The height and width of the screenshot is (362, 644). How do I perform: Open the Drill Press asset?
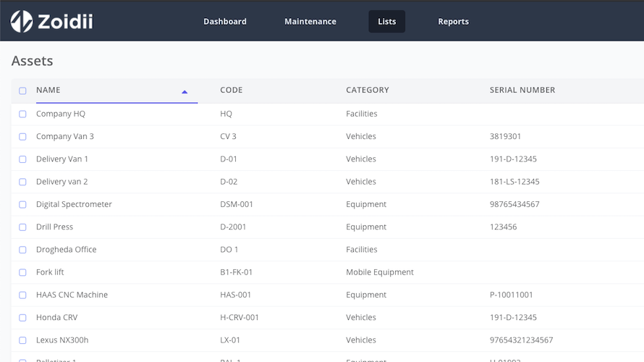pos(54,227)
